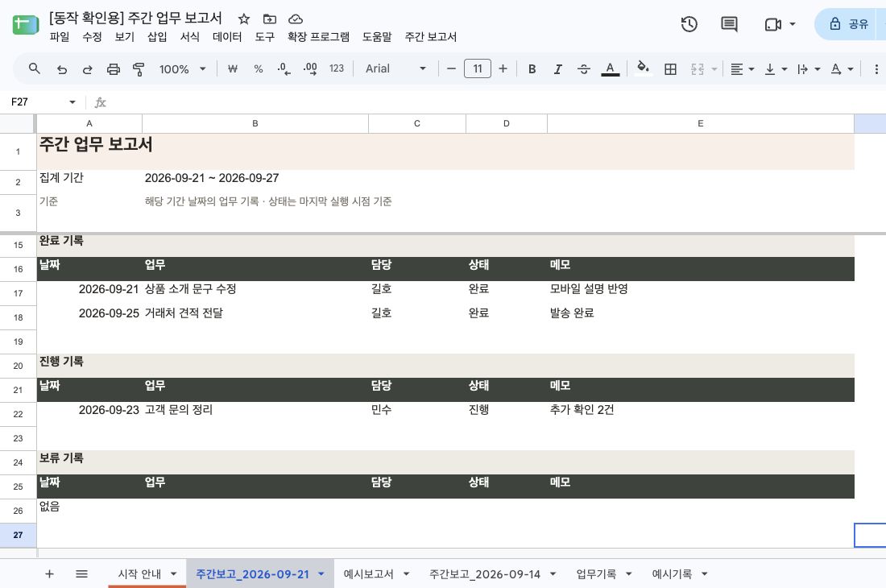Open name box dropdown arrow
Screen dimensions: 886x588
[x=72, y=101]
